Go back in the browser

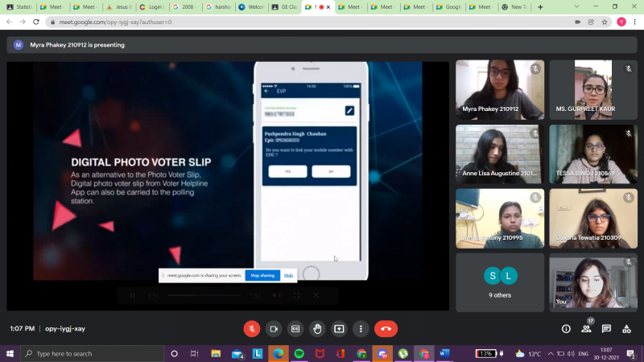point(9,22)
